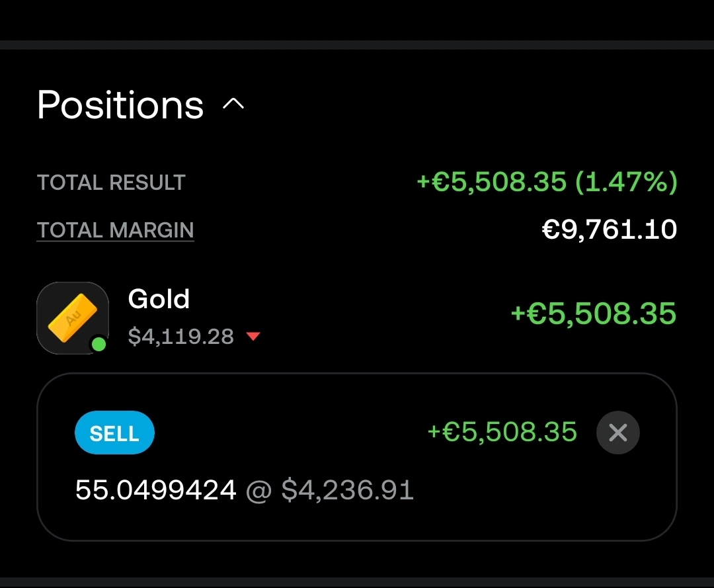The width and height of the screenshot is (714, 588).
Task: Select the Gold instrument name
Action: (159, 300)
